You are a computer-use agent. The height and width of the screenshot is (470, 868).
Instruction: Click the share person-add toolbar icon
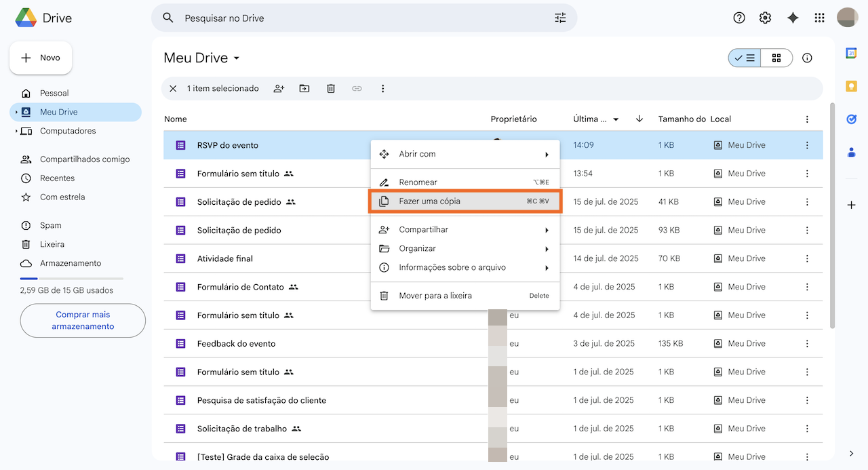click(279, 88)
